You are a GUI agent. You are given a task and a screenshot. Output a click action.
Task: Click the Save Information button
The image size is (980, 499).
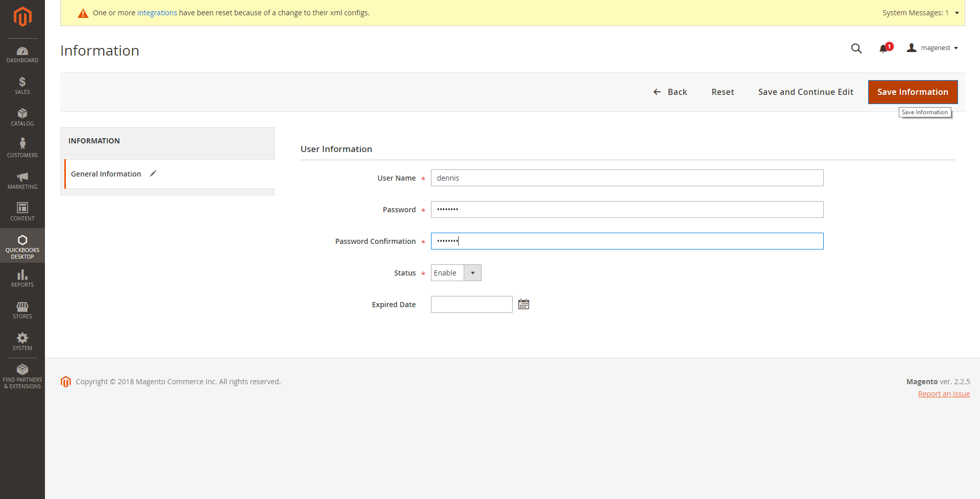click(x=912, y=92)
